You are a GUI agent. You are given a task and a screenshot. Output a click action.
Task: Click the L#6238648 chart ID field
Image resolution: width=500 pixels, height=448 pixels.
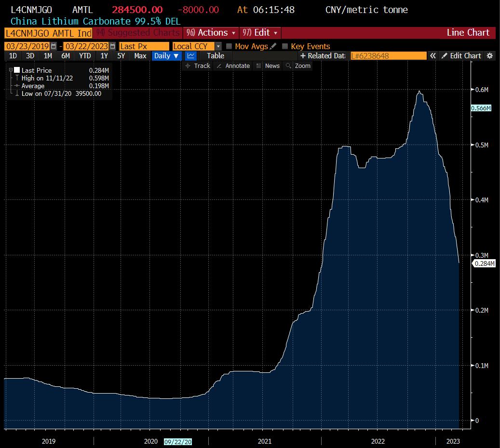click(x=389, y=56)
